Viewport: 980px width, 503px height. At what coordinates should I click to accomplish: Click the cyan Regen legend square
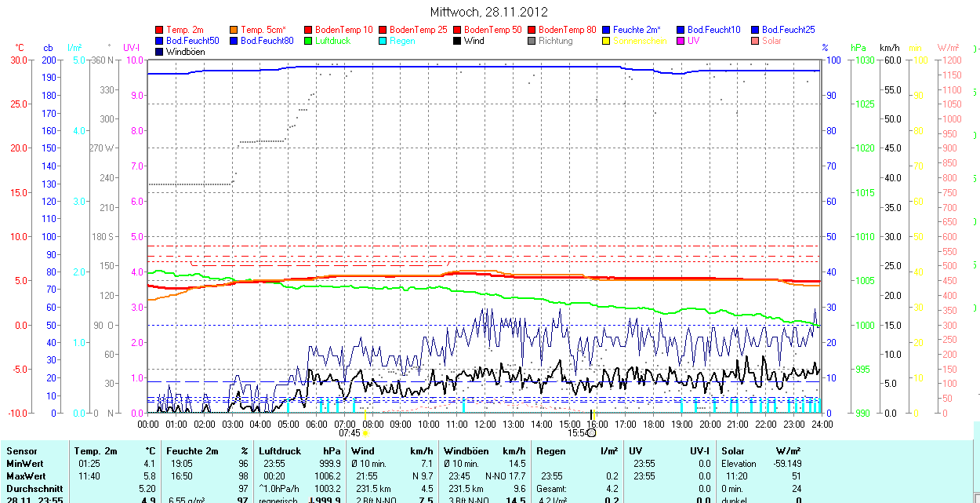pyautogui.click(x=383, y=41)
